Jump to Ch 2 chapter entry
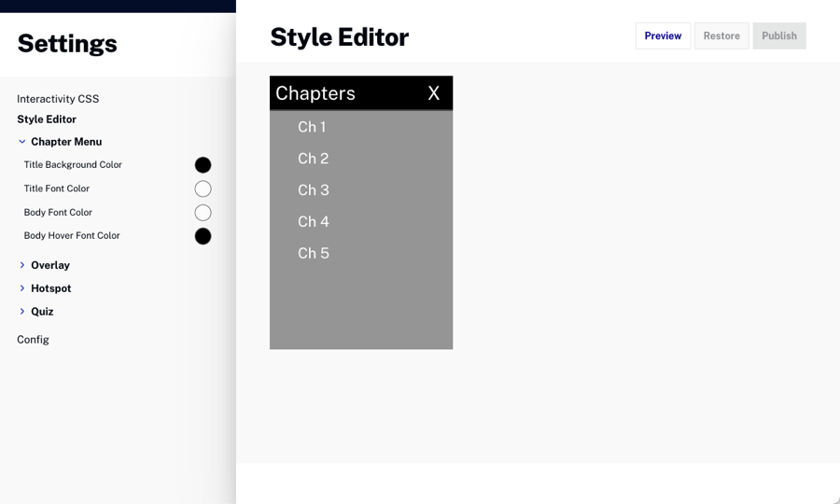Image resolution: width=840 pixels, height=504 pixels. tap(313, 159)
